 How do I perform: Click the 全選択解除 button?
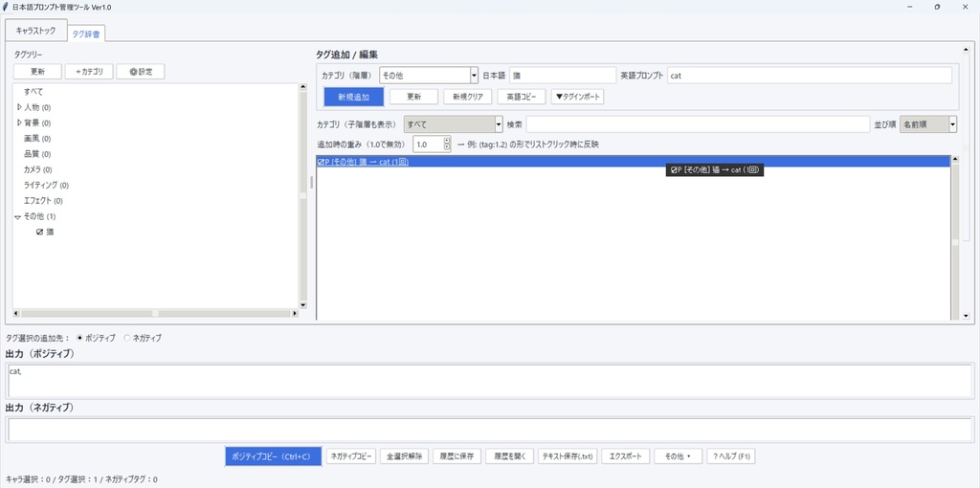[x=404, y=456]
